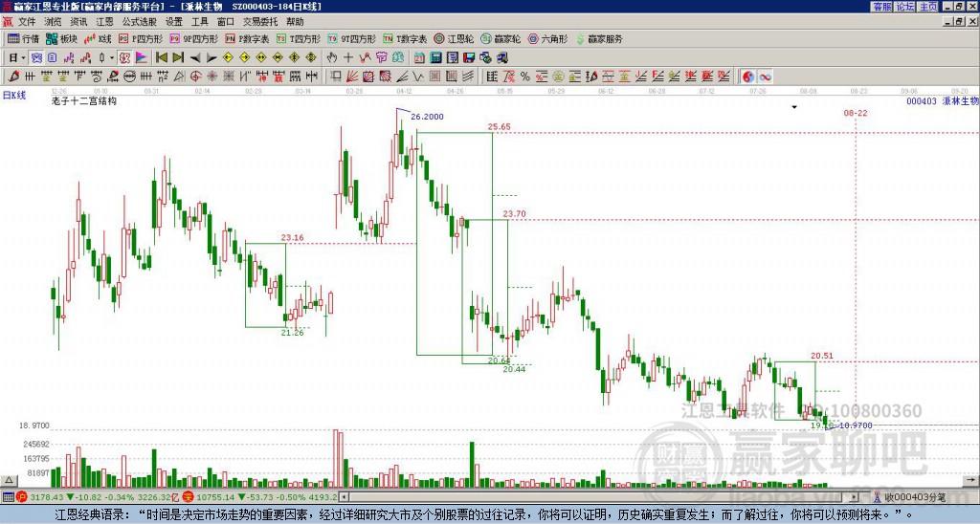Viewport: 980px width, 524px height.
Task: Step chart left with black arrow
Action: (x=195, y=58)
